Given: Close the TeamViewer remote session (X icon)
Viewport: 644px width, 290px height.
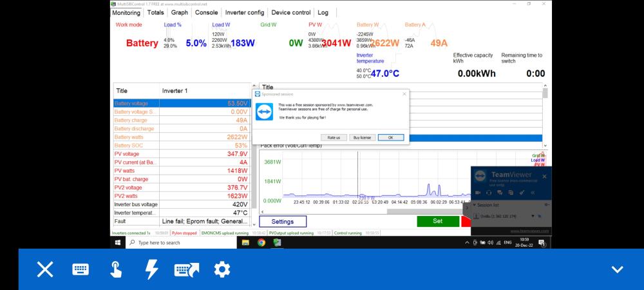Looking at the screenshot, I should 45,270.
